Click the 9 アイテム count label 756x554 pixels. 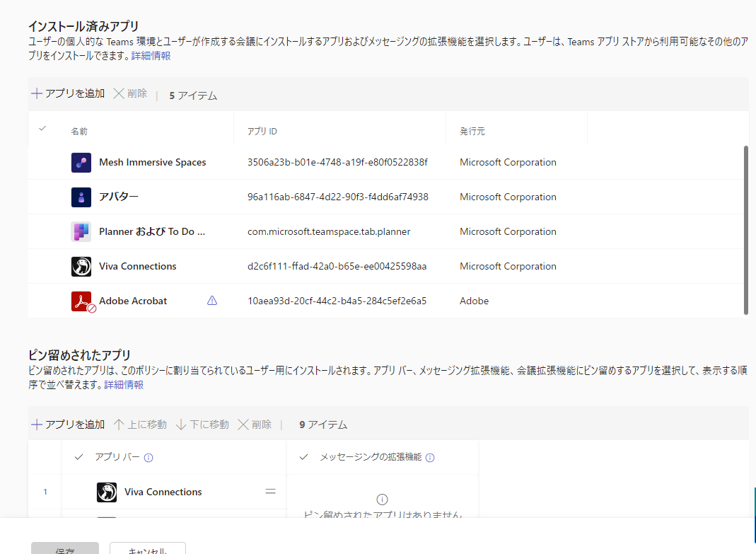[x=323, y=425]
